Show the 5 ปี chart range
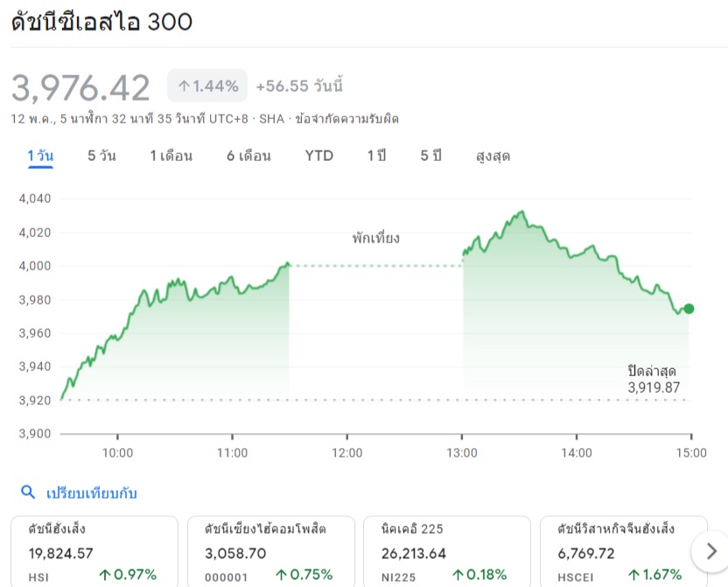The image size is (728, 587). pyautogui.click(x=430, y=156)
